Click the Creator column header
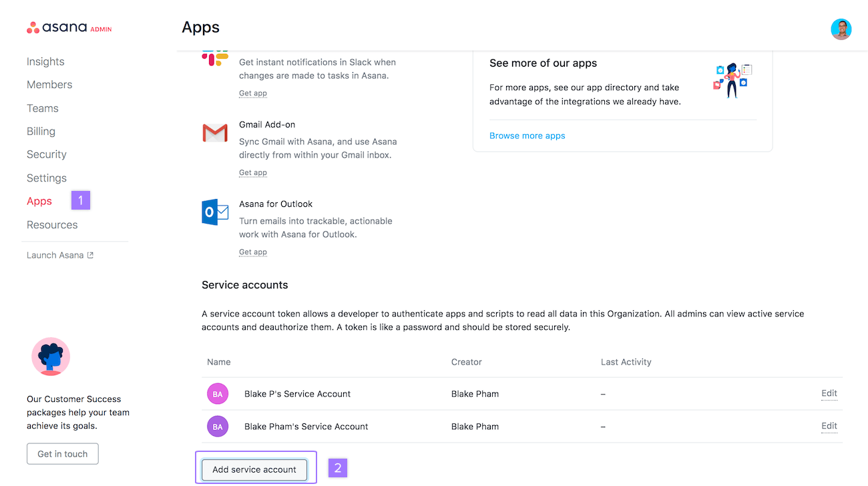Viewport: 868px width, 486px height. tap(467, 362)
